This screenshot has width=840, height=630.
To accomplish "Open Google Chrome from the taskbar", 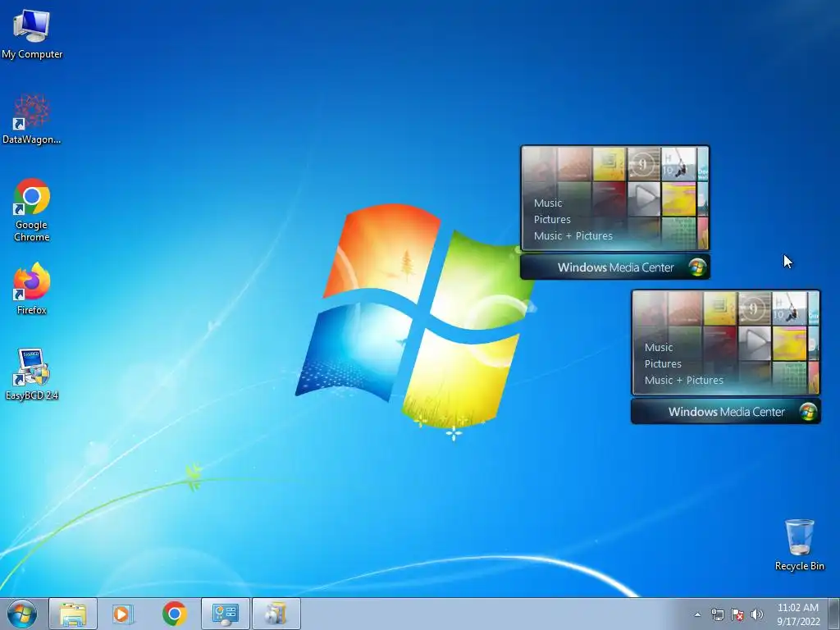I will click(x=174, y=614).
